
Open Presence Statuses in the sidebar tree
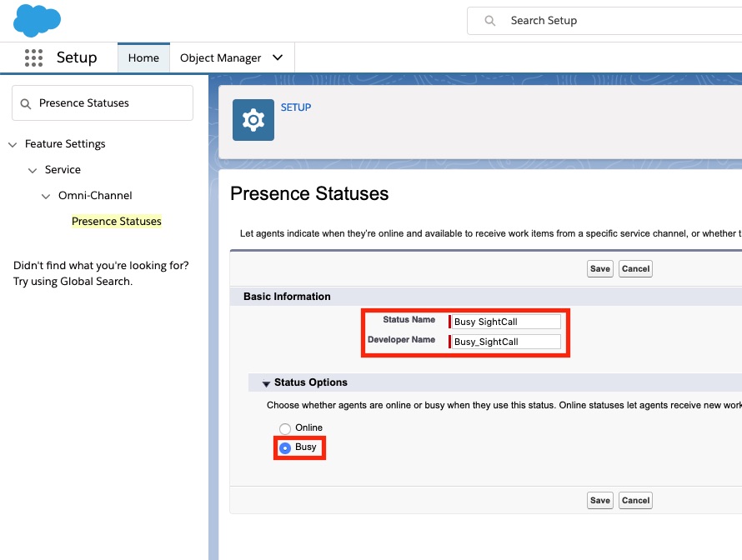[117, 222]
